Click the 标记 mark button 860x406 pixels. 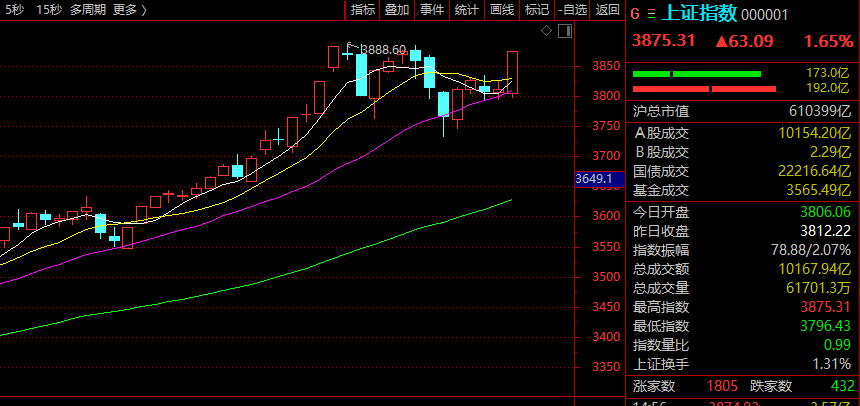click(536, 10)
